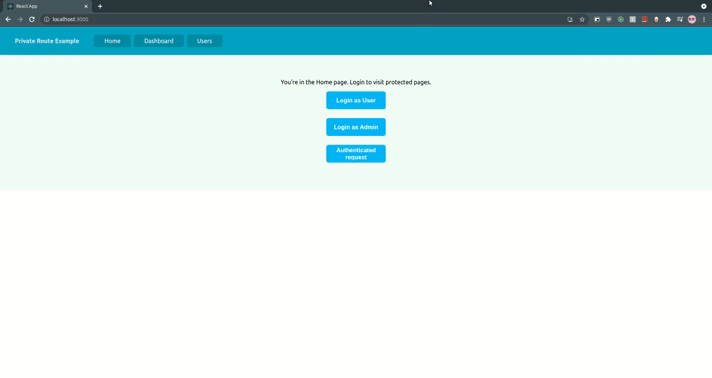Close the React App tab

click(86, 6)
